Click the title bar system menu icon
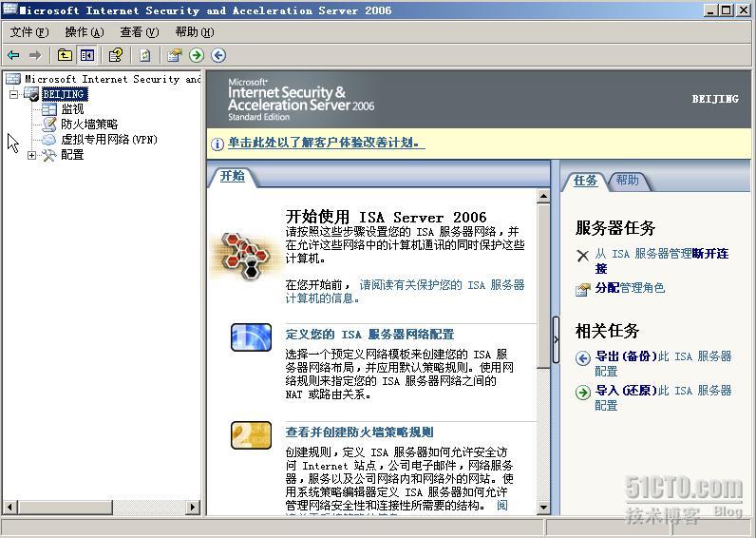756x538 pixels. coord(9,10)
